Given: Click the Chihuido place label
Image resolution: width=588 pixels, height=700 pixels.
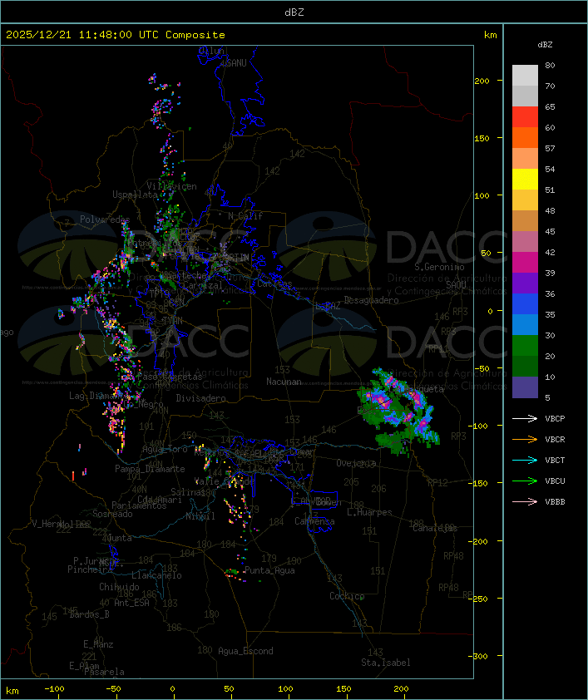Looking at the screenshot, I should point(119,587).
